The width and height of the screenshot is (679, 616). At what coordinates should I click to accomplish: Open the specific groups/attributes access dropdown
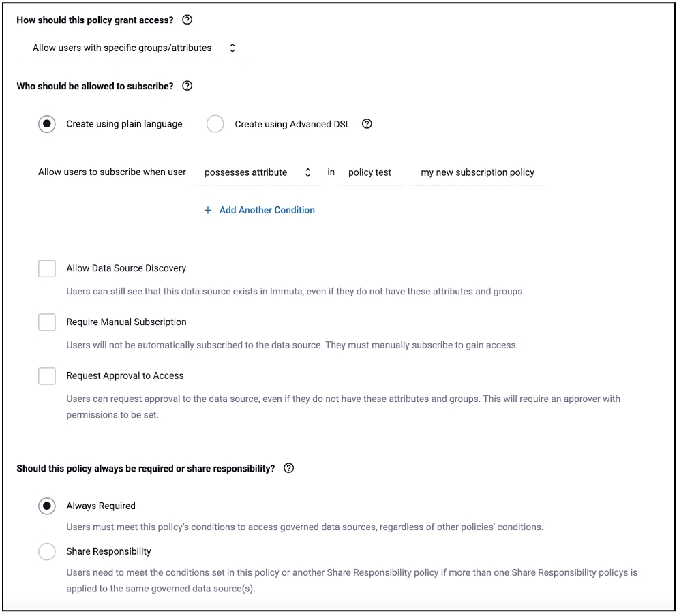coord(134,48)
